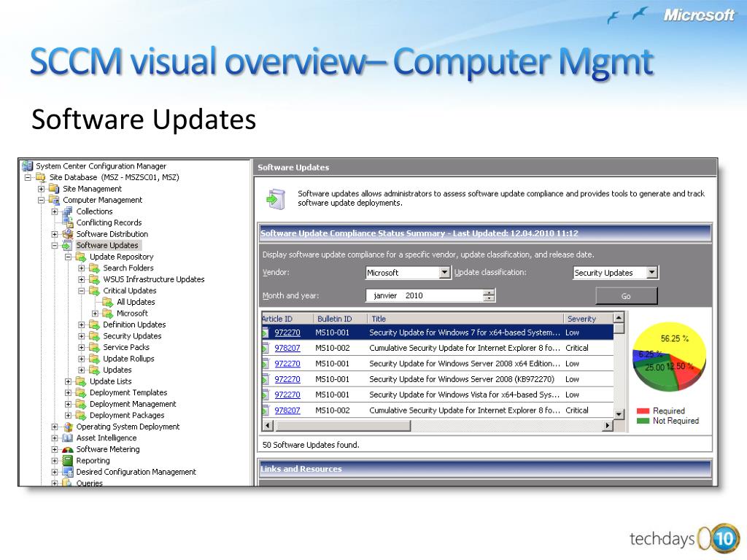Click the Deployment Templates folder icon
Image resolution: width=747 pixels, height=560 pixels.
[81, 393]
